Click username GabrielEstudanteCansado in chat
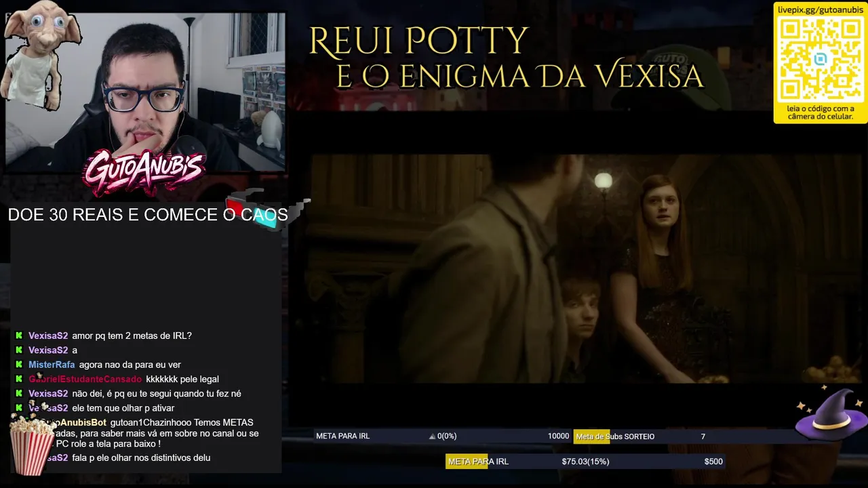Image resolution: width=868 pixels, height=488 pixels. pyautogui.click(x=85, y=379)
